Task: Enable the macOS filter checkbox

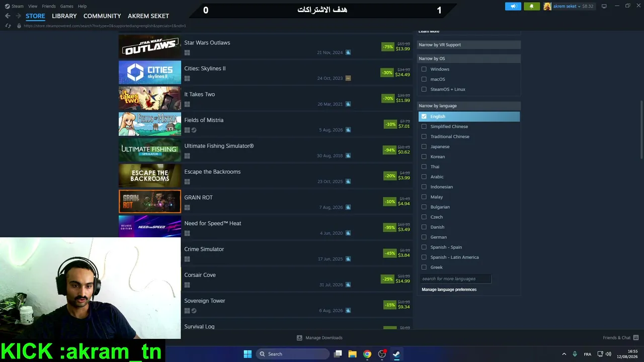Action: [x=424, y=79]
